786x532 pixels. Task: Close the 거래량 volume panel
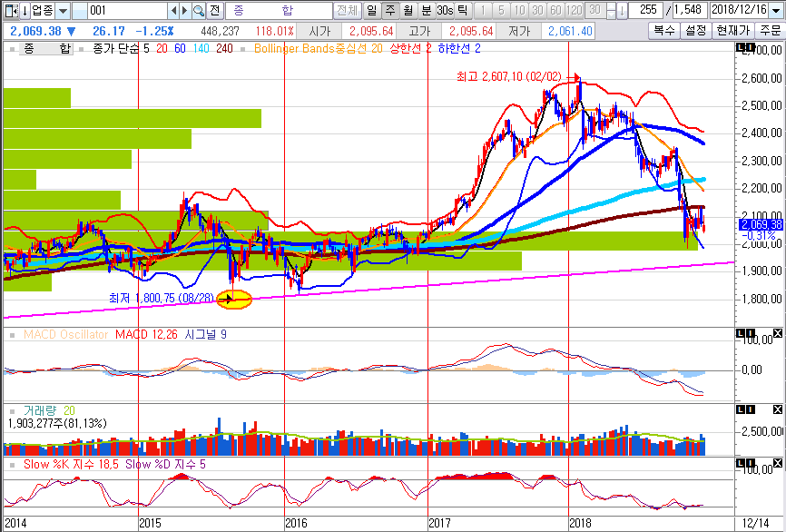pos(777,410)
